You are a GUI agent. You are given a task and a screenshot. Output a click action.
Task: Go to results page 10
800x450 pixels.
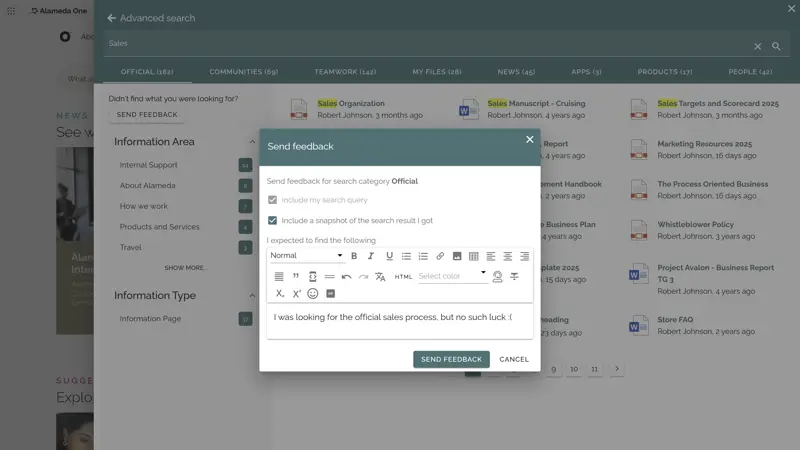574,369
